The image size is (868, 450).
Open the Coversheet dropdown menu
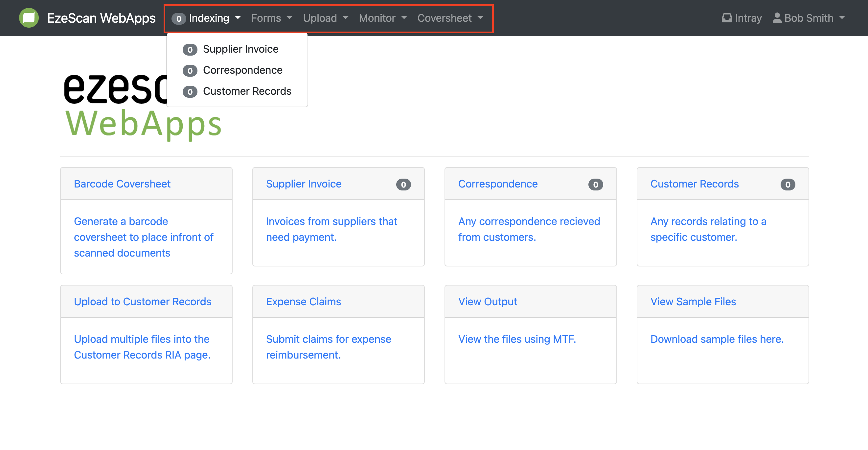coord(450,18)
